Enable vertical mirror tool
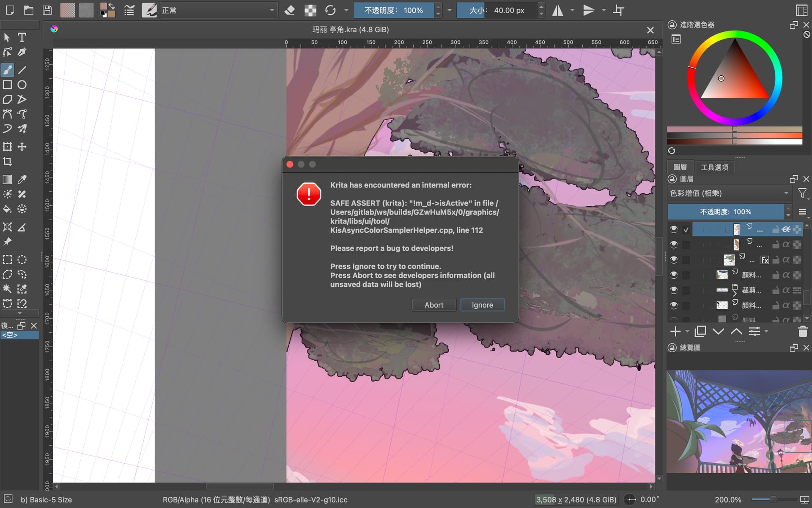Viewport: 812px width, 508px height. pos(589,10)
